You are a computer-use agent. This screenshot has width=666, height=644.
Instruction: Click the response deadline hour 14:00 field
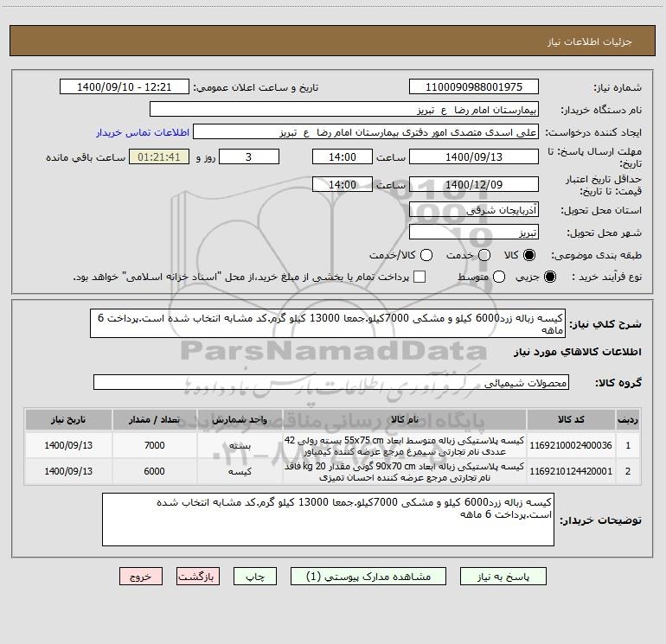[343, 156]
